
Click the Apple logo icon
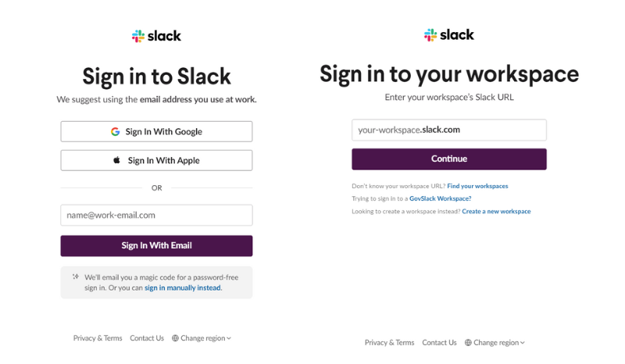tap(116, 160)
